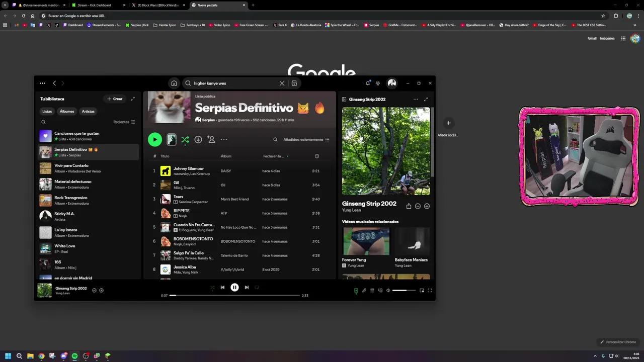Open Canciones que te gustan playlist
Image resolution: width=644 pixels, height=362 pixels.
pos(89,136)
